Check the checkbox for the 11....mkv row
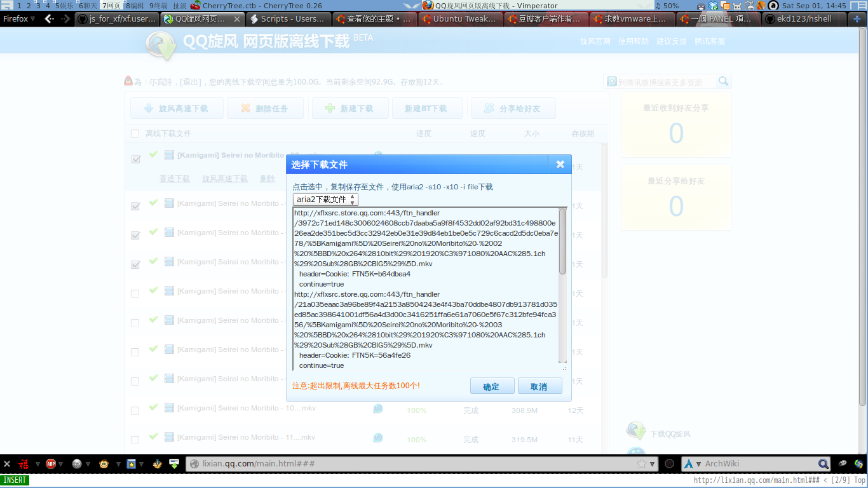868x488 pixels. click(135, 440)
